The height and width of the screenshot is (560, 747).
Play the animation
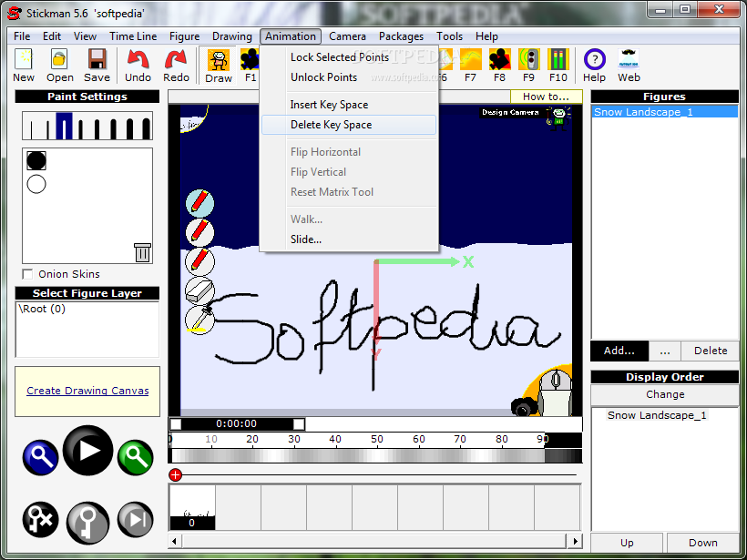(87, 451)
